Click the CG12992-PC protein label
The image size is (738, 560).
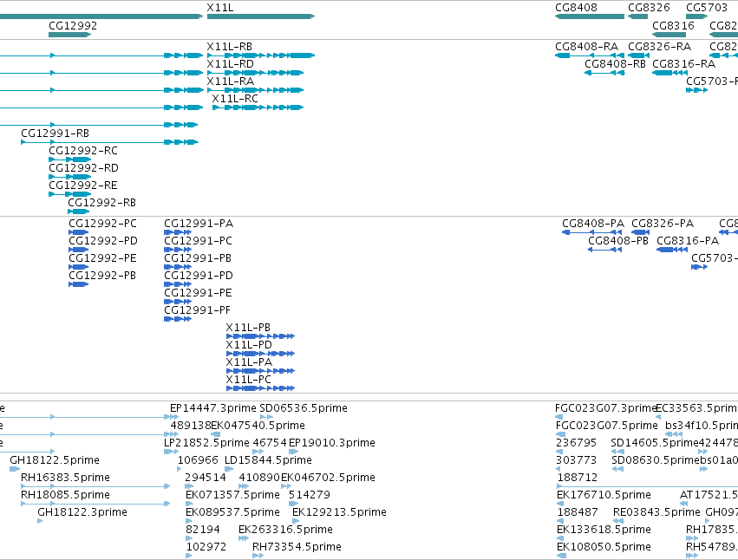[102, 223]
